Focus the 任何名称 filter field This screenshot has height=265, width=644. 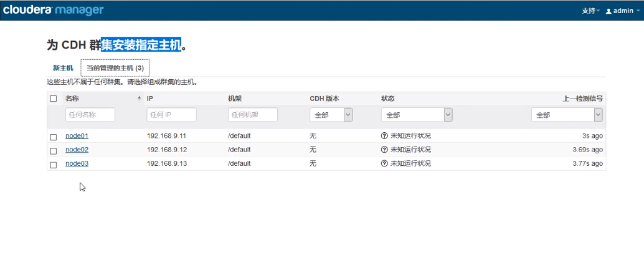(90, 115)
